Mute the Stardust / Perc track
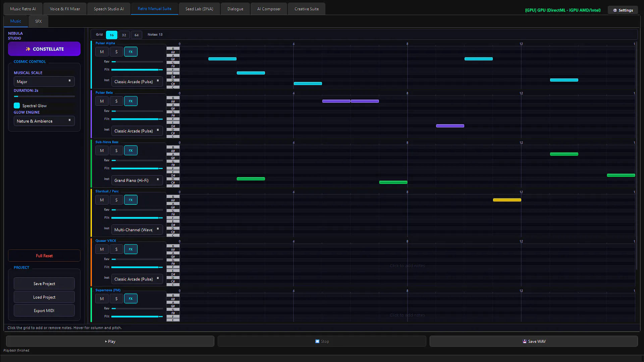This screenshot has height=362, width=644. tap(102, 200)
